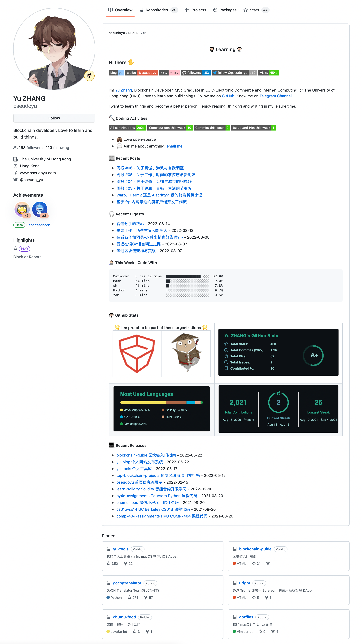Click the Most Used Languages color bar

[162, 402]
